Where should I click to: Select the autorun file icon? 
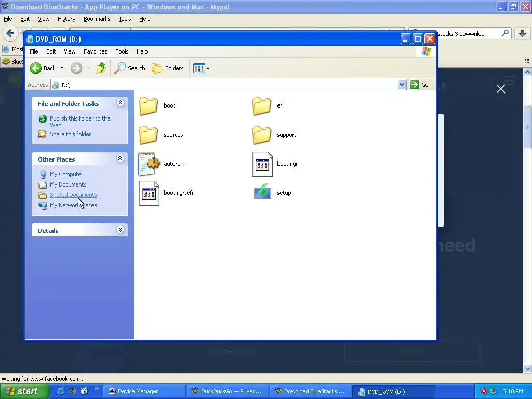point(149,164)
